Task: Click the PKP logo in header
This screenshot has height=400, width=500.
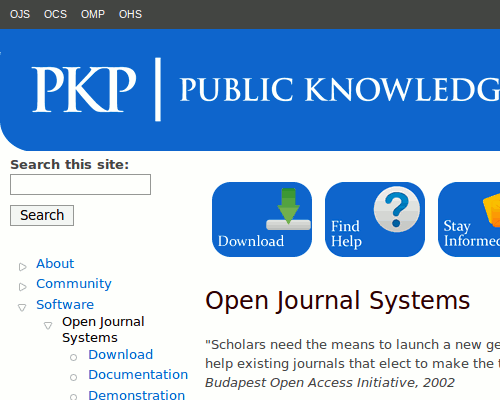Action: [x=84, y=89]
